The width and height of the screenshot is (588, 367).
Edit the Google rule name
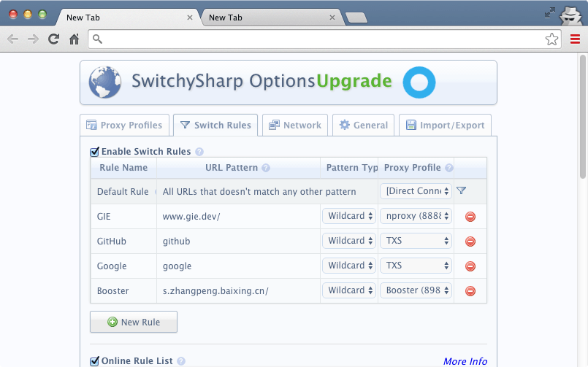123,266
